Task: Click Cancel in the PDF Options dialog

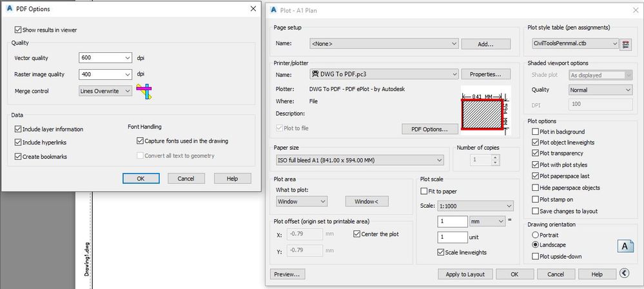Action: (x=186, y=179)
